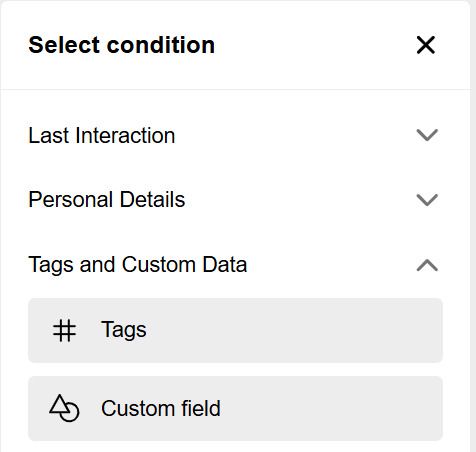Click the up arrow icon next to Tags and Custom Data
The height and width of the screenshot is (452, 476).
[x=427, y=265]
